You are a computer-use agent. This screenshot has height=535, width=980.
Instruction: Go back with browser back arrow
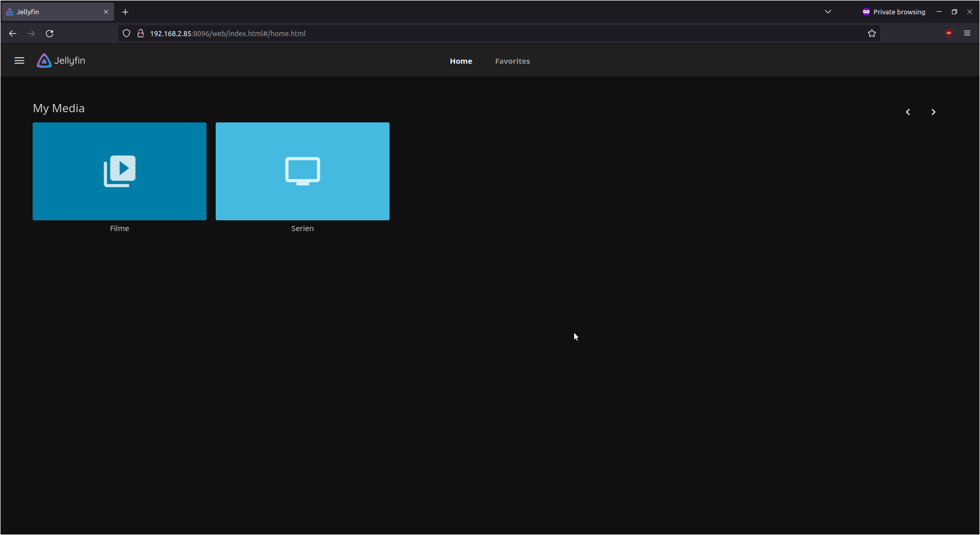13,34
